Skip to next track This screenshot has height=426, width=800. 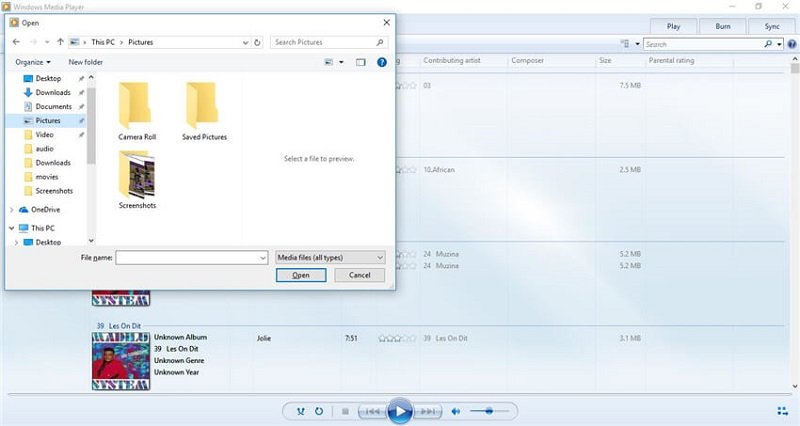click(x=428, y=411)
